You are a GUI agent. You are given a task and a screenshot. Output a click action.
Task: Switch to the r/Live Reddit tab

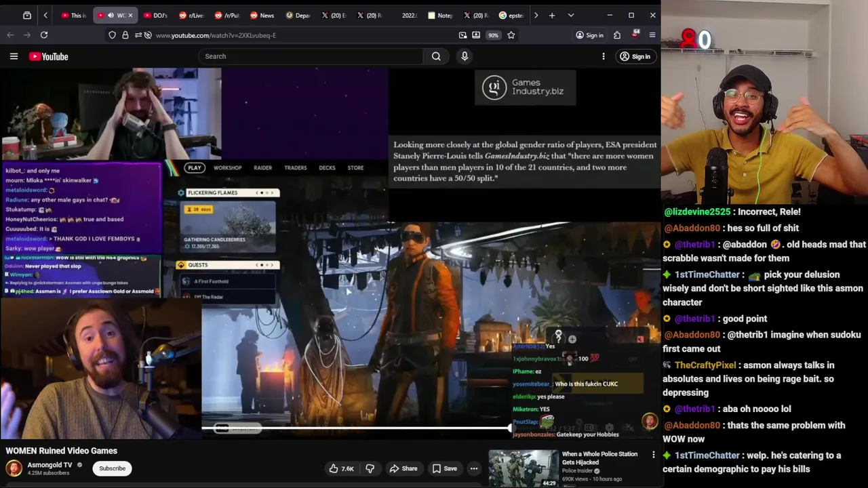(x=191, y=15)
